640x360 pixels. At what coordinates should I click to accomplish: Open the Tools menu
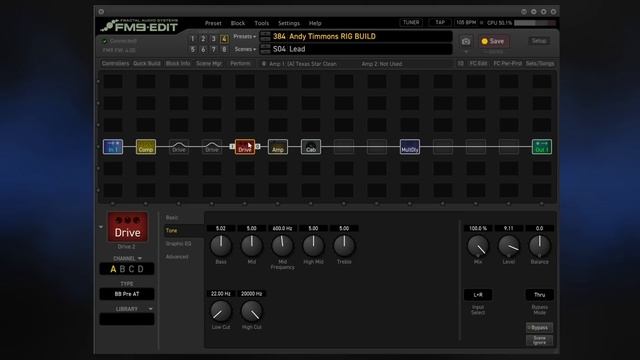click(262, 23)
